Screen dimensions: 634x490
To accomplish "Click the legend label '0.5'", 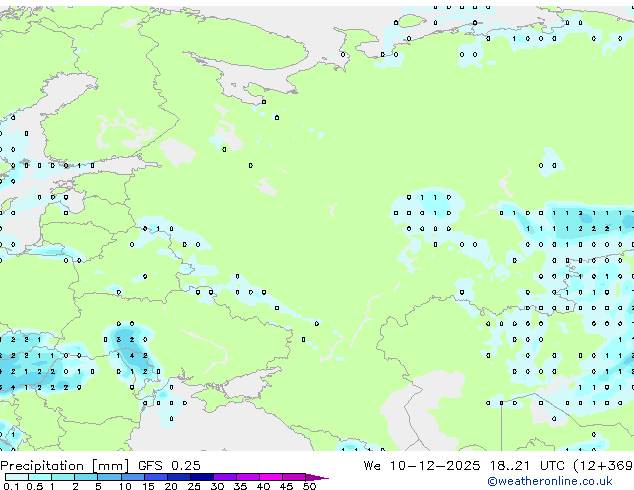I will 34,486.
